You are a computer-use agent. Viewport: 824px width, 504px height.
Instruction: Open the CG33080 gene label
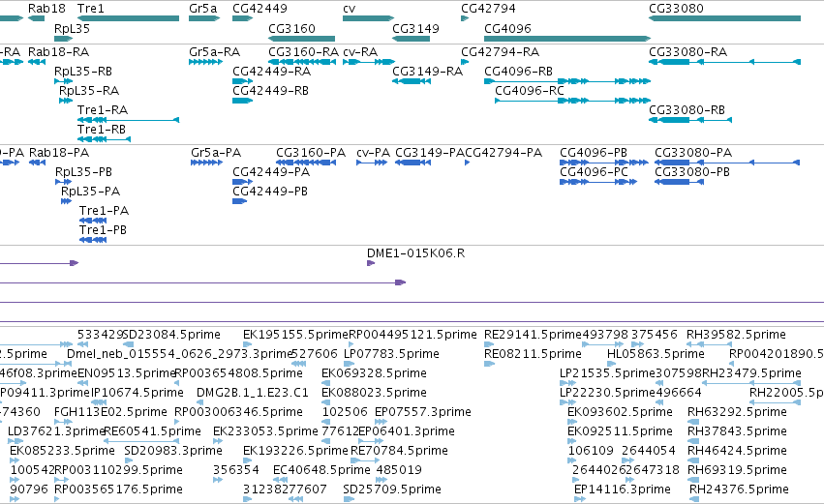coord(676,9)
